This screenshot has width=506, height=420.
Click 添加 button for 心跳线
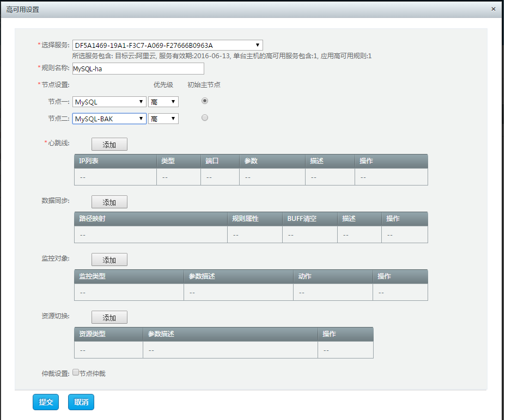109,144
